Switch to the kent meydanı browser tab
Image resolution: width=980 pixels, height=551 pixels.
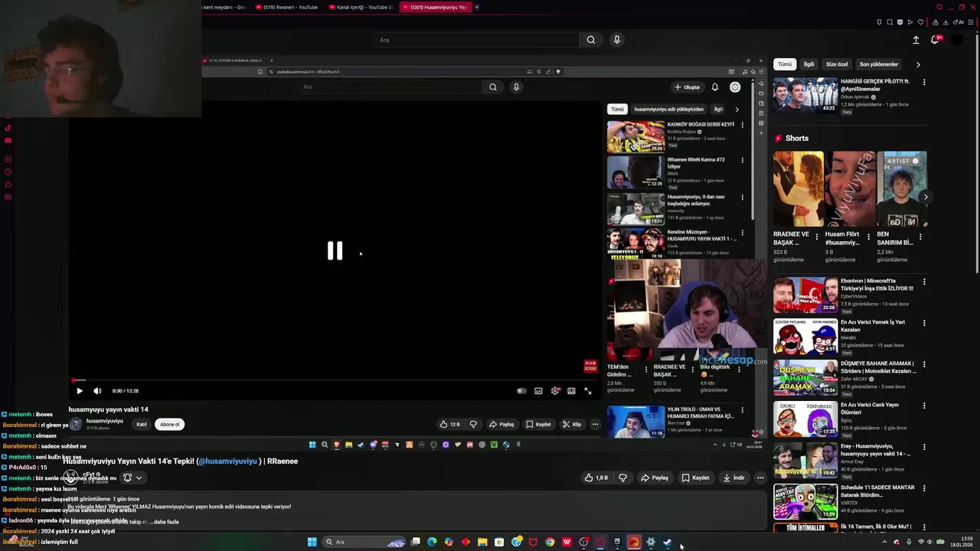pos(224,7)
